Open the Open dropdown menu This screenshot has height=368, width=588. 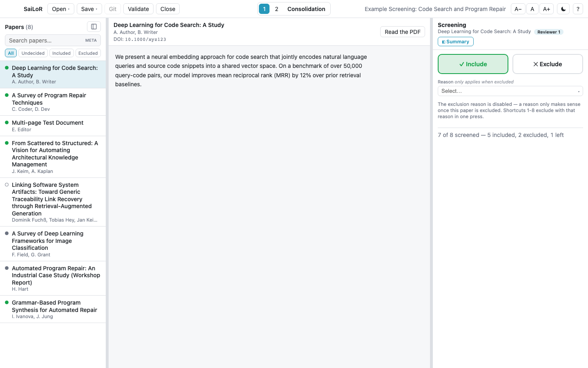pos(61,9)
